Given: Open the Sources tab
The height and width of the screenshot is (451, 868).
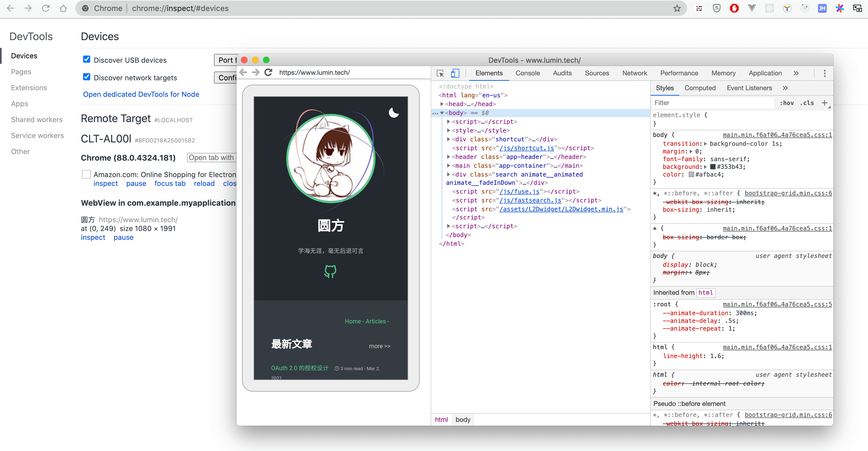Looking at the screenshot, I should [x=597, y=73].
